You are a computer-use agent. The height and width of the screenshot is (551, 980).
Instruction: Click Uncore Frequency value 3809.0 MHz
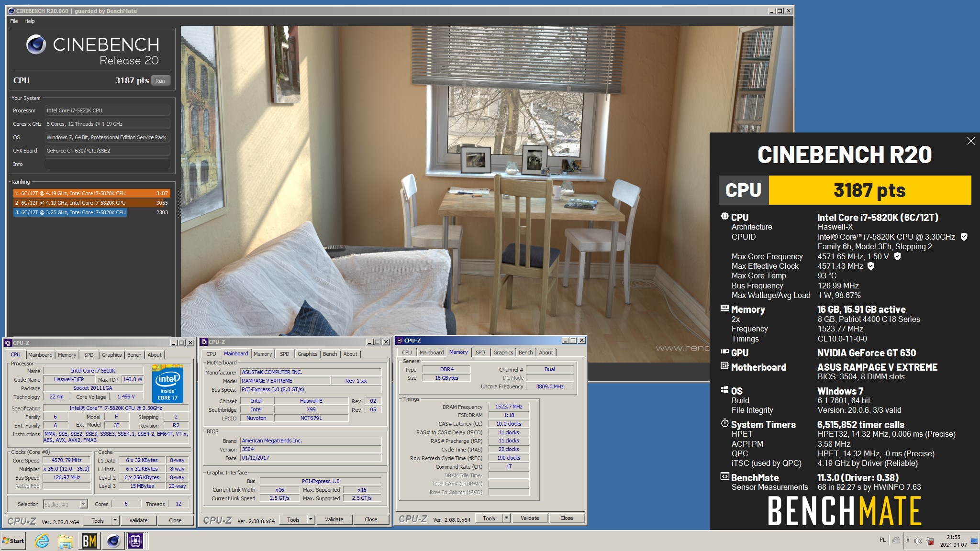tap(550, 386)
